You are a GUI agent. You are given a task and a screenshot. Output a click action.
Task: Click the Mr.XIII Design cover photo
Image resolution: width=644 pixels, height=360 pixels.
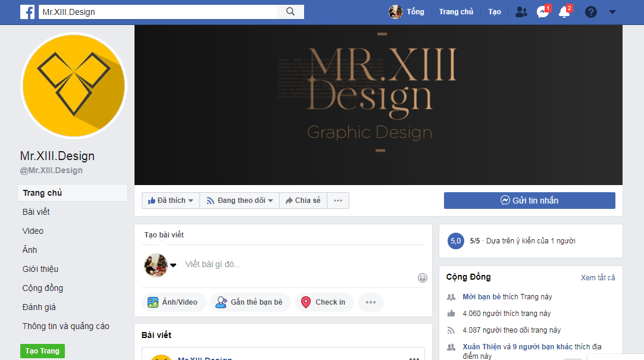click(x=379, y=105)
